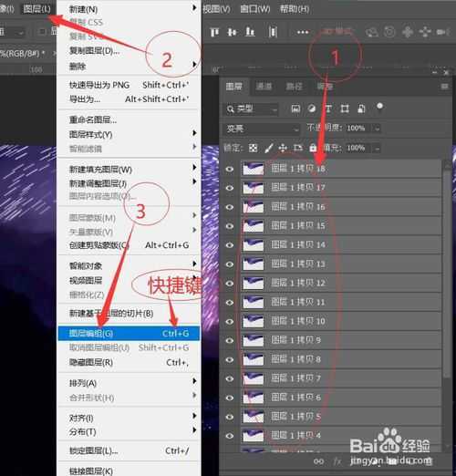The image size is (456, 476).
Task: Choose 重命名图层... menu item
Action: [129, 119]
